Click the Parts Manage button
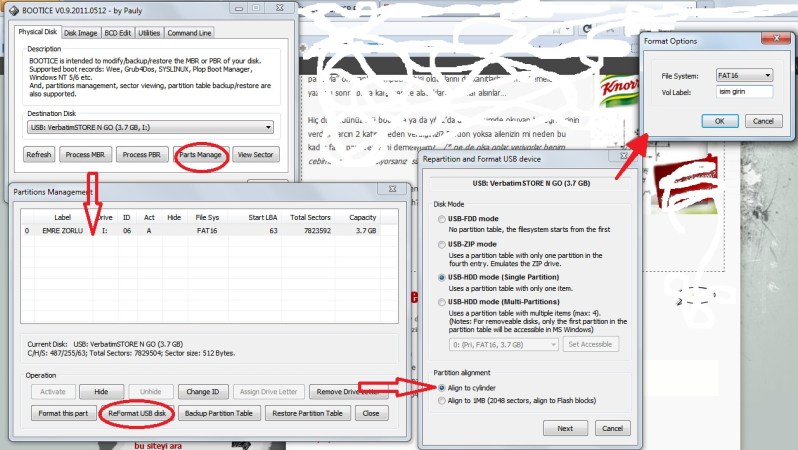The height and width of the screenshot is (450, 798). point(201,154)
